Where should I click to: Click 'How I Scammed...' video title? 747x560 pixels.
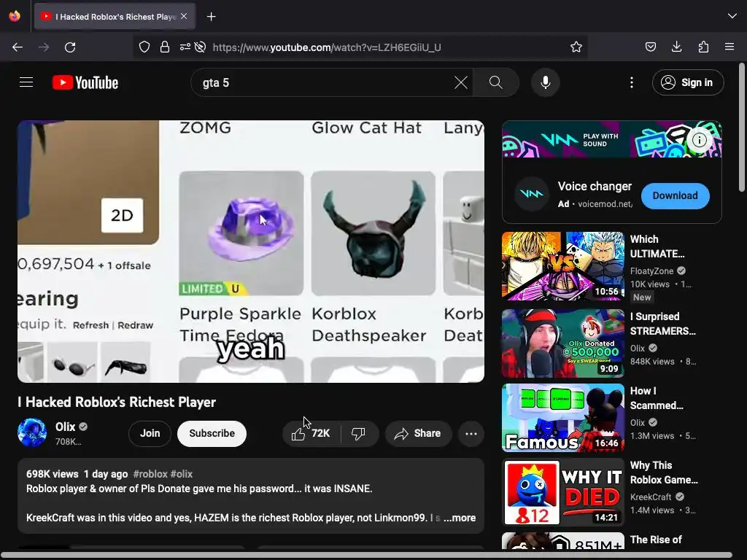point(657,397)
